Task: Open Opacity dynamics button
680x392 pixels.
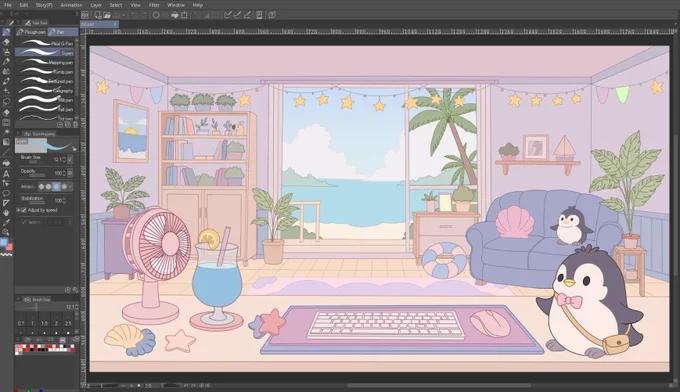Action: (x=70, y=173)
